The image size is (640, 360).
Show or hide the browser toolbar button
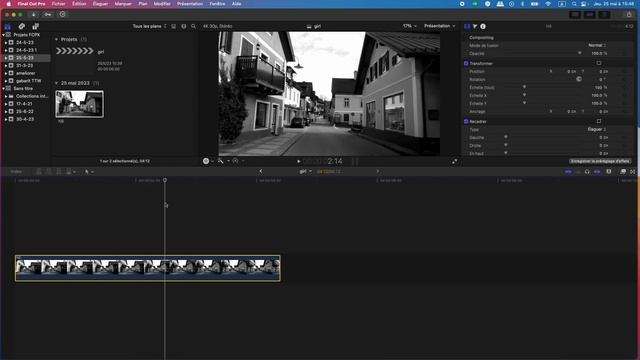point(575,14)
